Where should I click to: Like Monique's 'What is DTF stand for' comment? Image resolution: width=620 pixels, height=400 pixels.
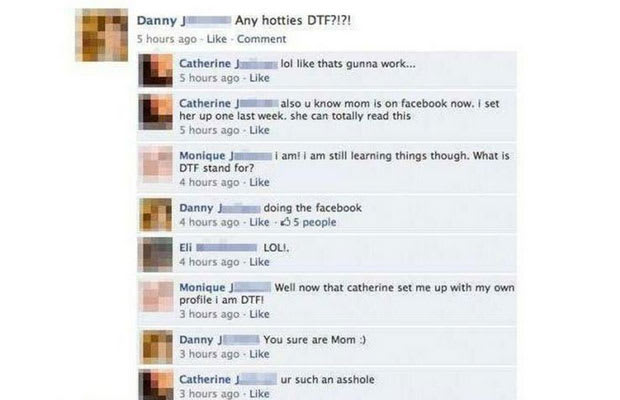pyautogui.click(x=259, y=182)
